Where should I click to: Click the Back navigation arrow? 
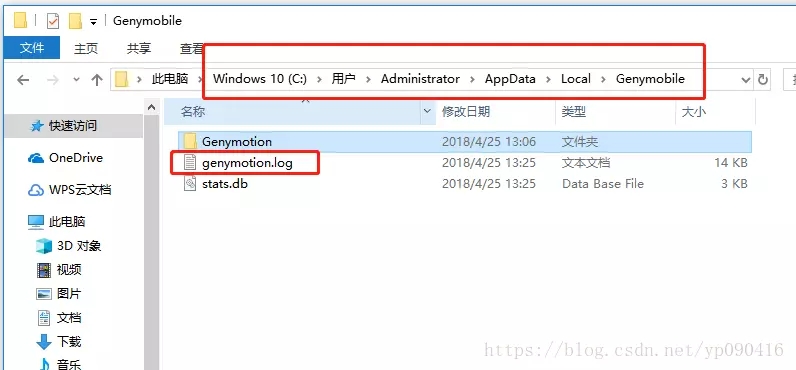(23, 80)
